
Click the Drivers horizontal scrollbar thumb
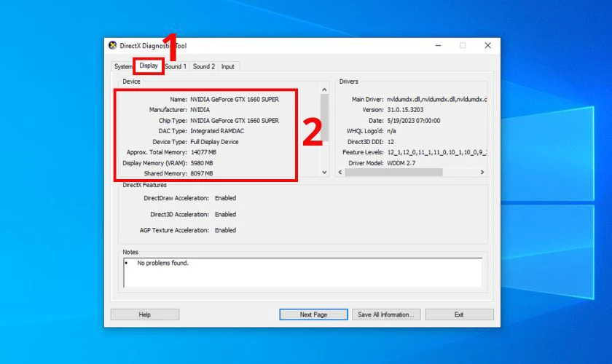tap(393, 172)
